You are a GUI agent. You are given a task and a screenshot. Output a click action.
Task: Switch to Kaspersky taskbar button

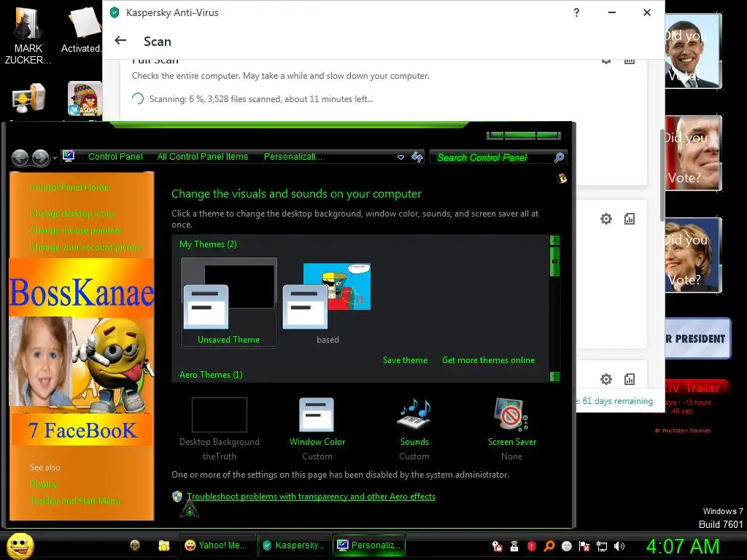click(x=293, y=545)
